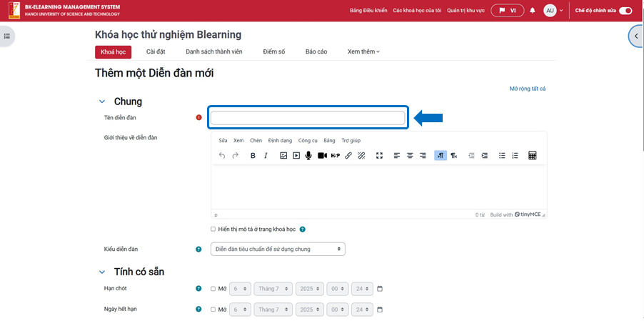Toggle italic formatting in the editor
Screen dimensions: 644x321
[x=266, y=155]
